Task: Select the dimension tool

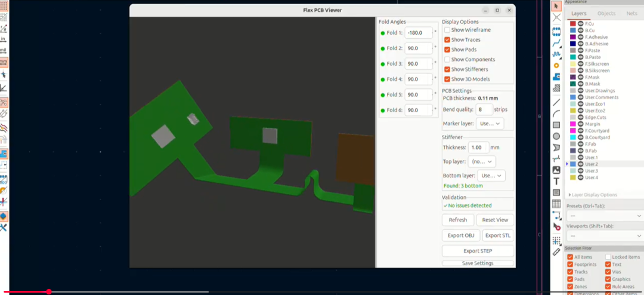Action: point(556,215)
